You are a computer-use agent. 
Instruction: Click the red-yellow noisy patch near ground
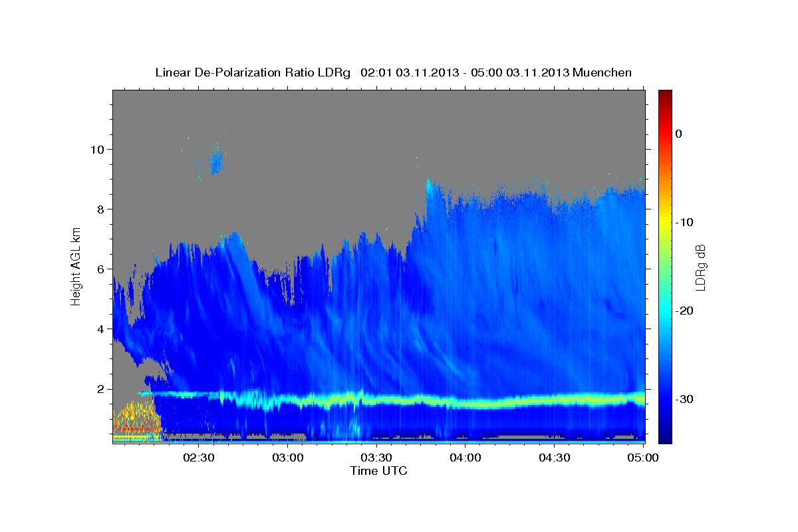click(136, 420)
